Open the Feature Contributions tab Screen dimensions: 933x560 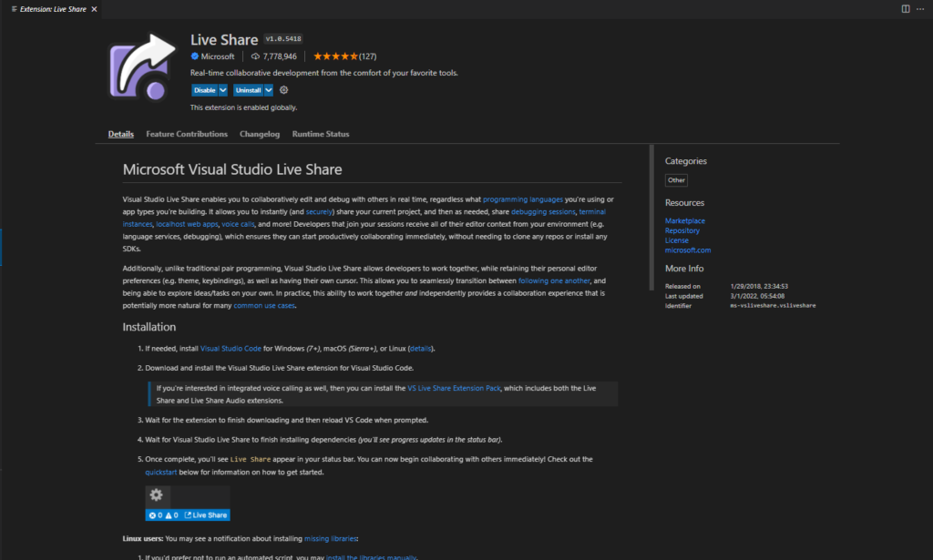coord(187,135)
